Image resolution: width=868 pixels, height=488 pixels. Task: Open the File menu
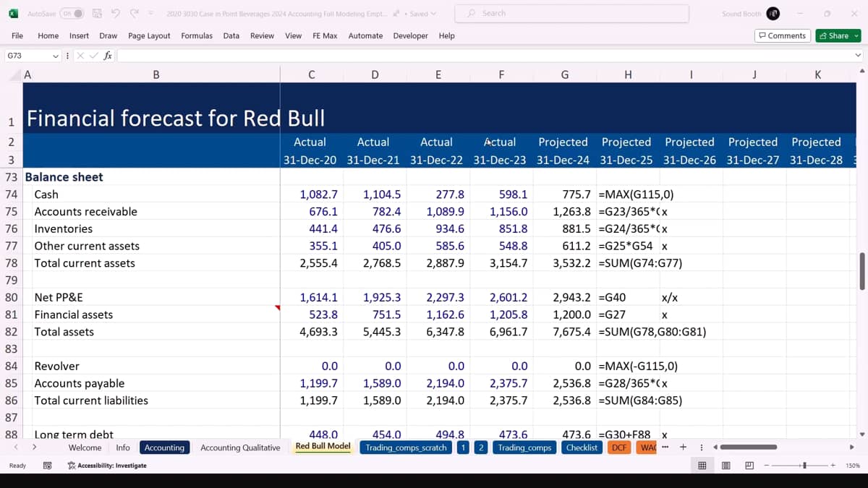coord(17,35)
